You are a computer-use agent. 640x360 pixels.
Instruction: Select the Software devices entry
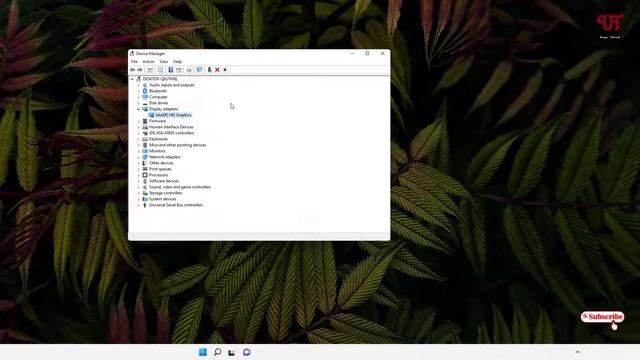click(164, 181)
